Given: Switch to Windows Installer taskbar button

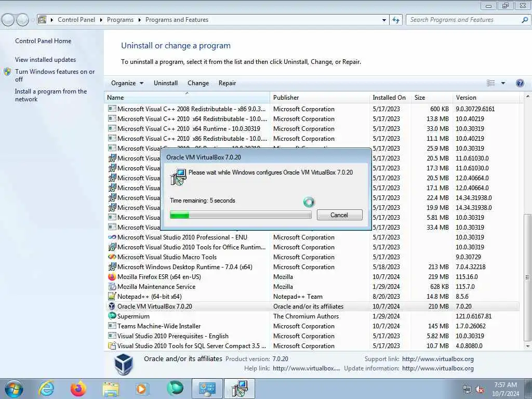Looking at the screenshot, I should point(240,389).
